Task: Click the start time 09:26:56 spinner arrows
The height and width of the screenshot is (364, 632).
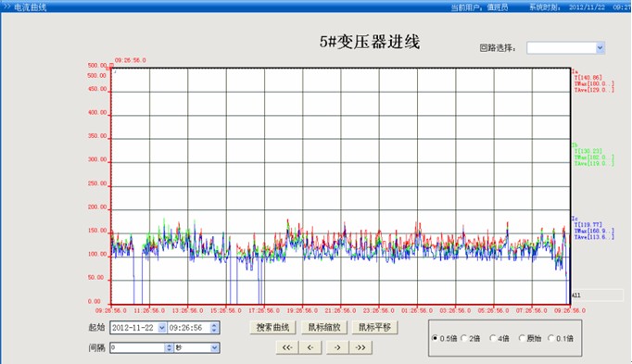Action: coord(214,328)
